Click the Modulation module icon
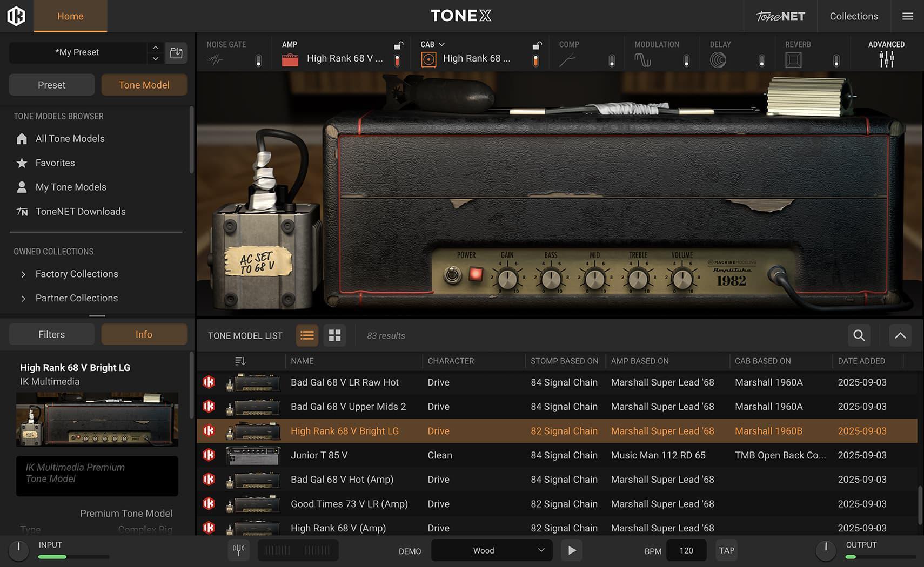The image size is (924, 567). pos(643,59)
